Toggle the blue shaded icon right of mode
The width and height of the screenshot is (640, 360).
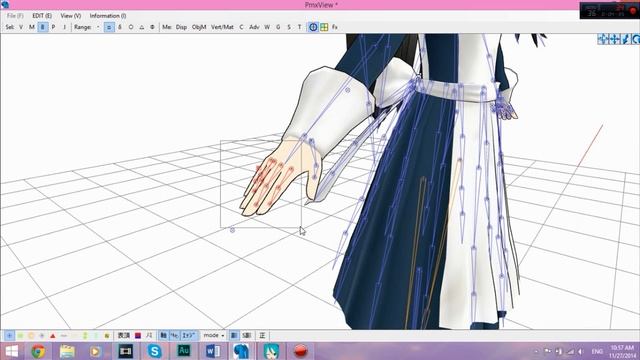[234, 336]
